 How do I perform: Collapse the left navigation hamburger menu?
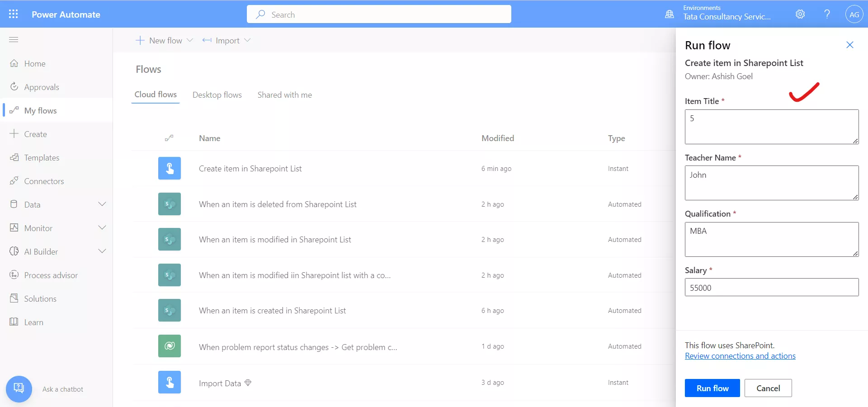(x=14, y=40)
